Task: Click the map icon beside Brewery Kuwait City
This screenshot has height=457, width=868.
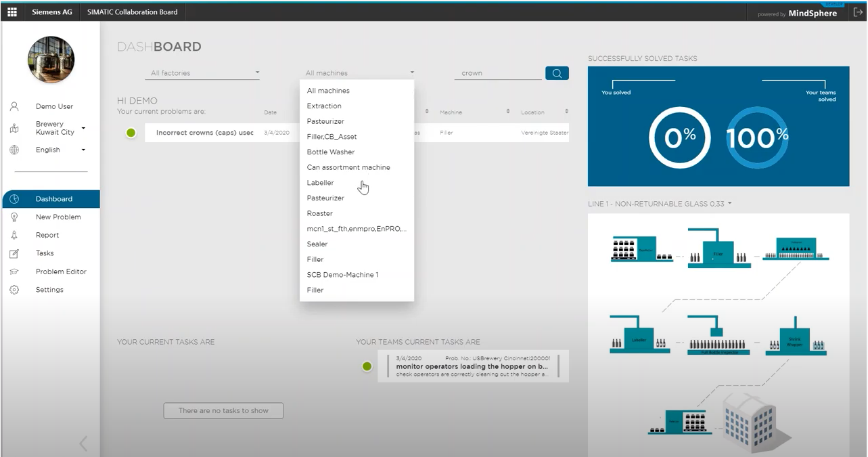Action: coord(14,128)
